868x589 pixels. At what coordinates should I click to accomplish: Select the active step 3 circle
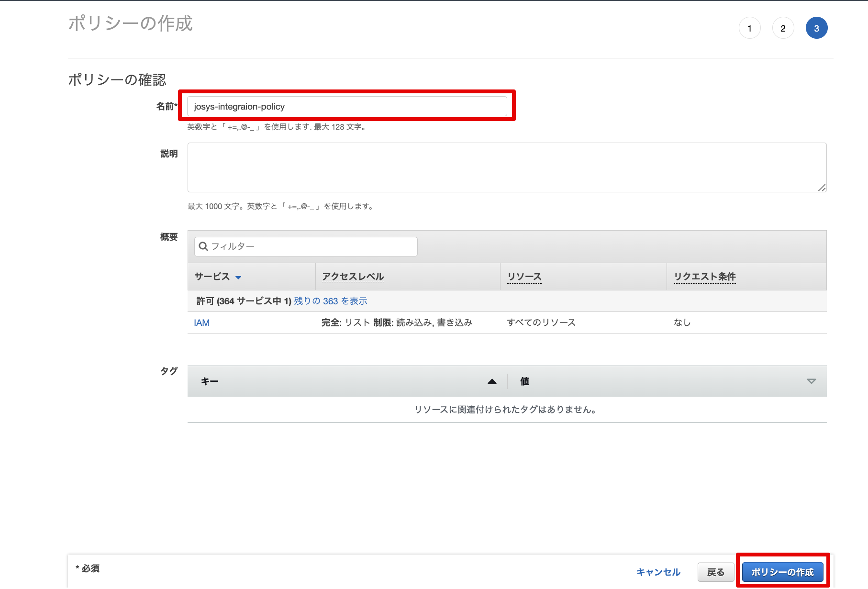[816, 28]
